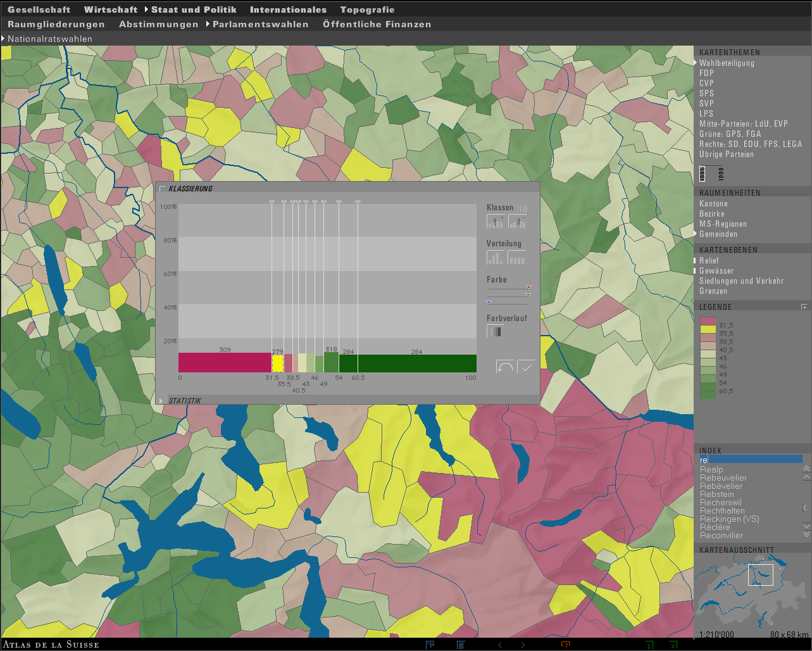The height and width of the screenshot is (651, 812).
Task: Open the Farbverlauf gradient icon
Action: [495, 331]
